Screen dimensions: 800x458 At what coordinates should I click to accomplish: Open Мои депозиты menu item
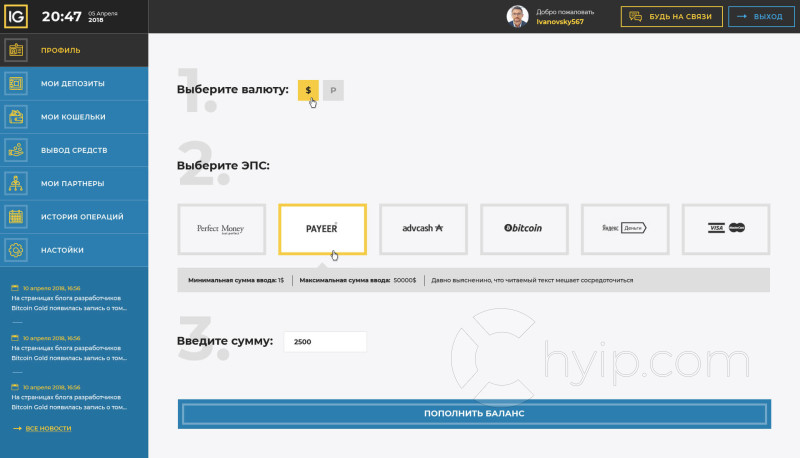[x=74, y=83]
